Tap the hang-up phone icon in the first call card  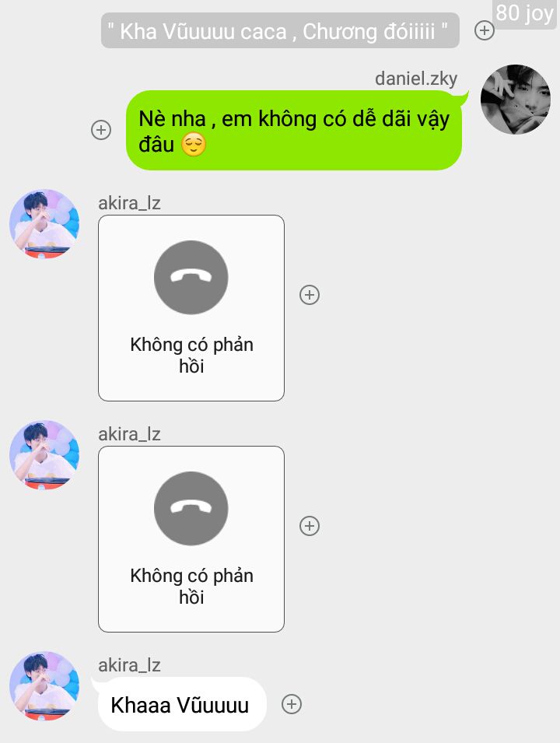(191, 277)
